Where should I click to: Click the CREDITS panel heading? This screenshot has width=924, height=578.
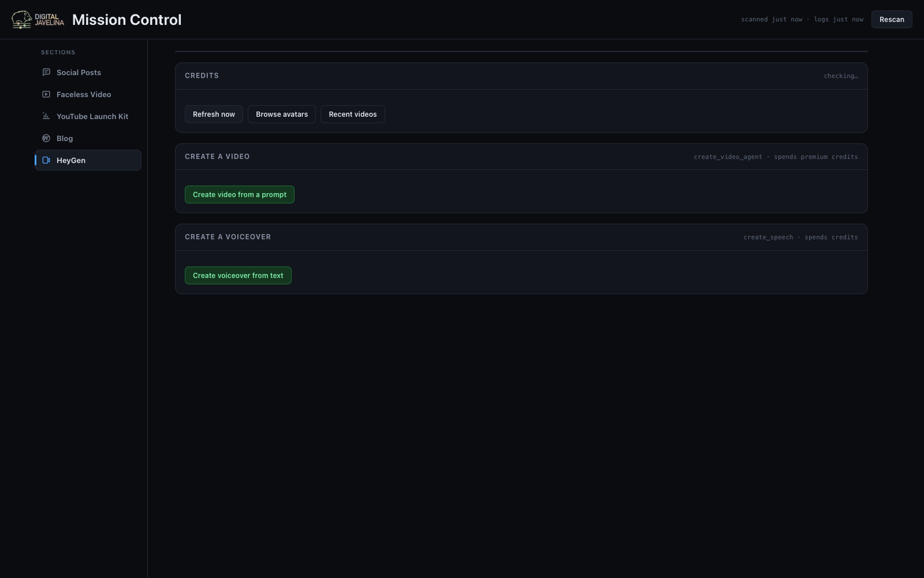coord(202,76)
